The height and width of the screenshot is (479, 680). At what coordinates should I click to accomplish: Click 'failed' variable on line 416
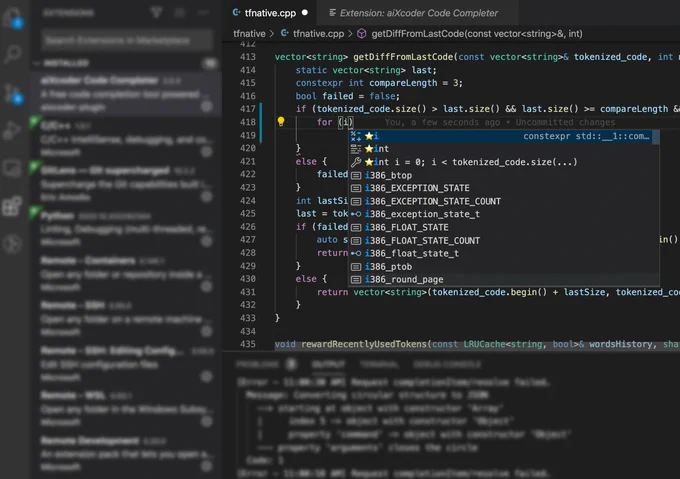coord(337,96)
